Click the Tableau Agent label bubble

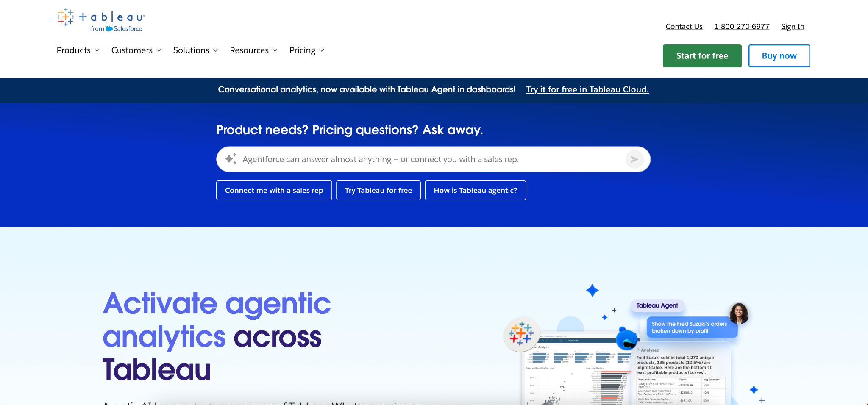(x=657, y=305)
